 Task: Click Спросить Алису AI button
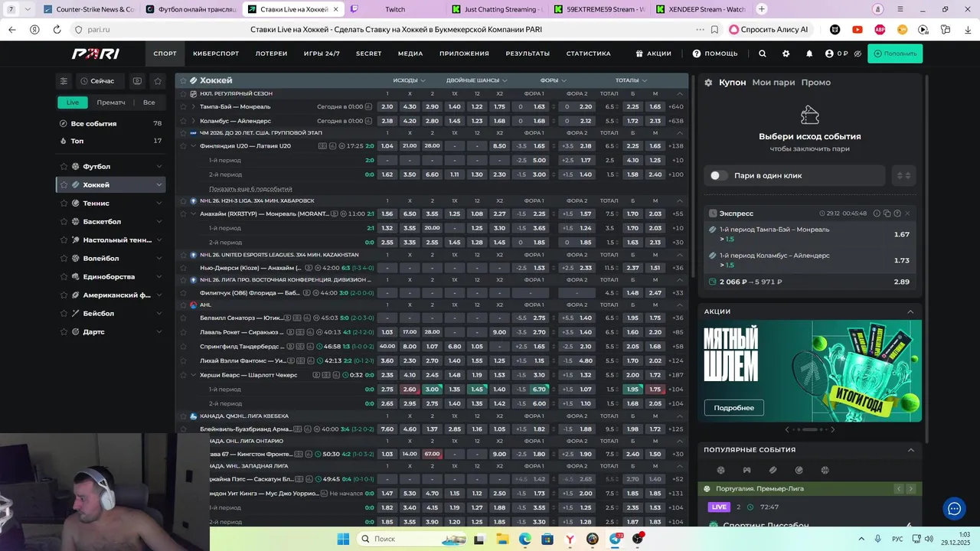pyautogui.click(x=768, y=29)
